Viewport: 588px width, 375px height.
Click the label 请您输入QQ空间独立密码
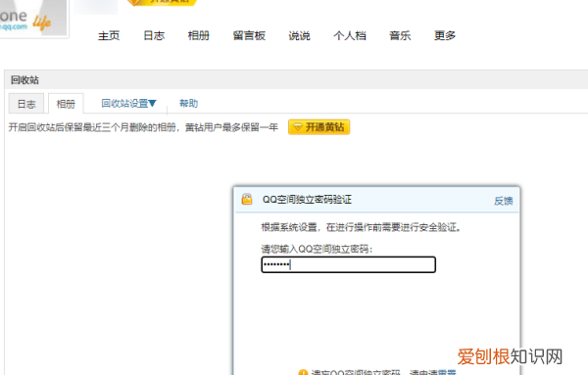tap(317, 249)
